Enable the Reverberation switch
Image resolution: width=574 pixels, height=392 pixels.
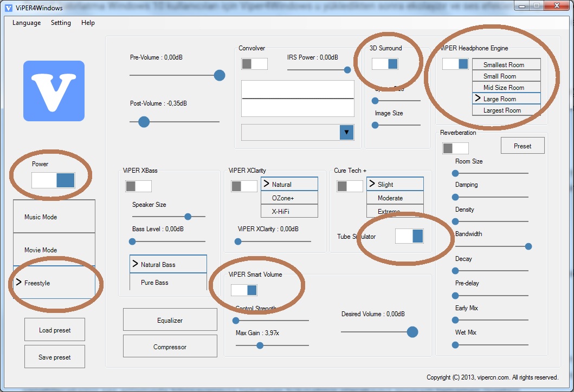point(455,148)
